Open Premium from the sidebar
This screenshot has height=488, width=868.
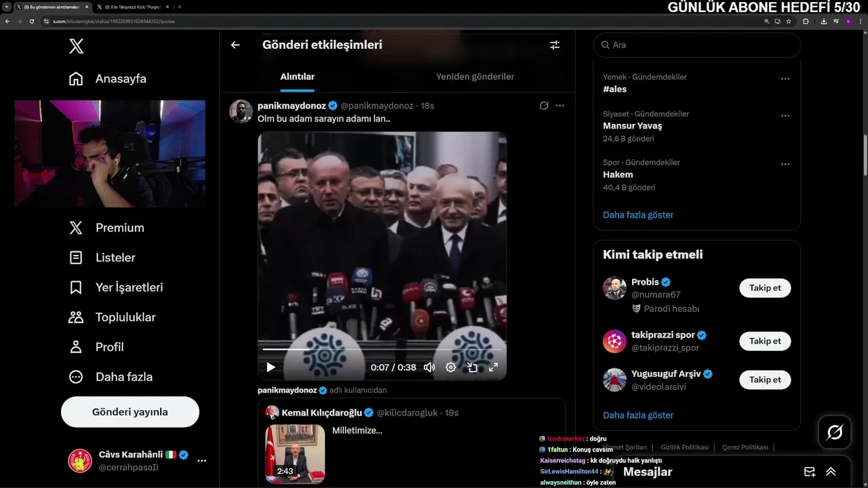click(106, 228)
